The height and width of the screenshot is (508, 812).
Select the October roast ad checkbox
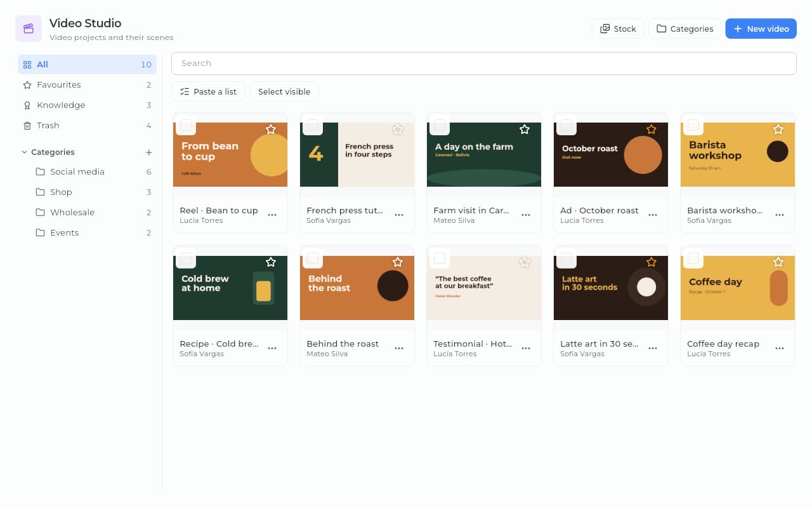[x=566, y=125]
